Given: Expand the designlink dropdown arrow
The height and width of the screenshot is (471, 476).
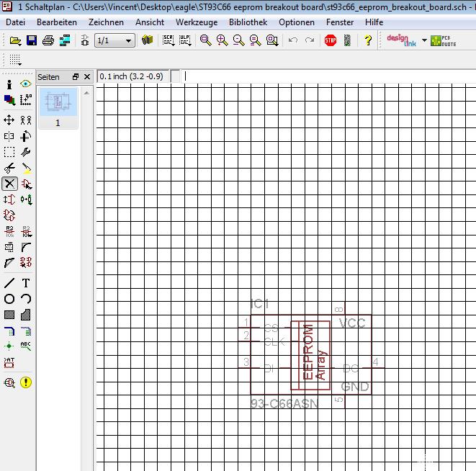Looking at the screenshot, I should (x=424, y=40).
